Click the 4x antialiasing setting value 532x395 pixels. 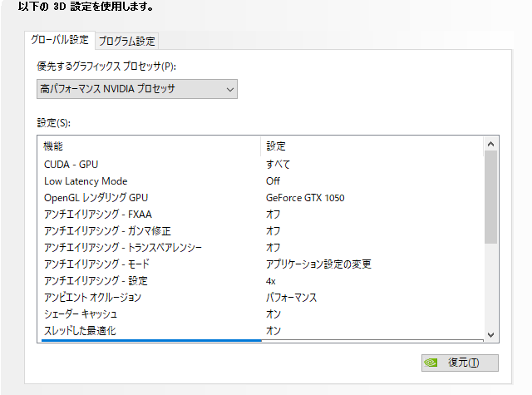[x=271, y=281]
